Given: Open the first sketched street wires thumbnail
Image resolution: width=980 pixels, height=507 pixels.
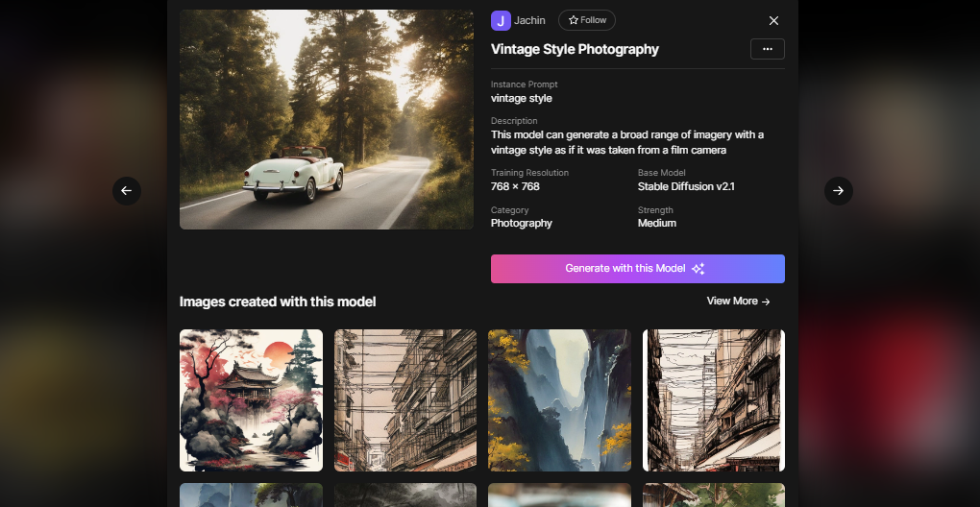Looking at the screenshot, I should (405, 400).
